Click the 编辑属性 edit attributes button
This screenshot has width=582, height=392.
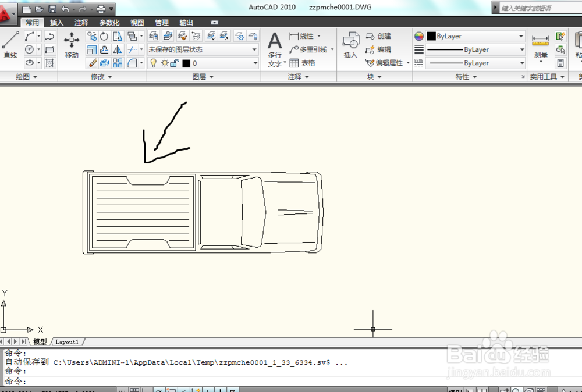pyautogui.click(x=385, y=63)
